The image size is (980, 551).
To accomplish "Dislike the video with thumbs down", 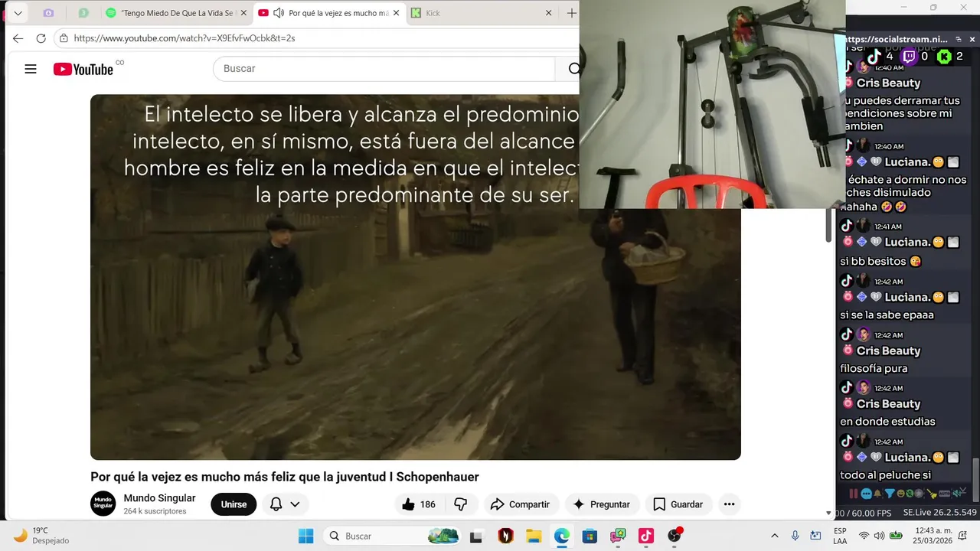I will tap(461, 504).
